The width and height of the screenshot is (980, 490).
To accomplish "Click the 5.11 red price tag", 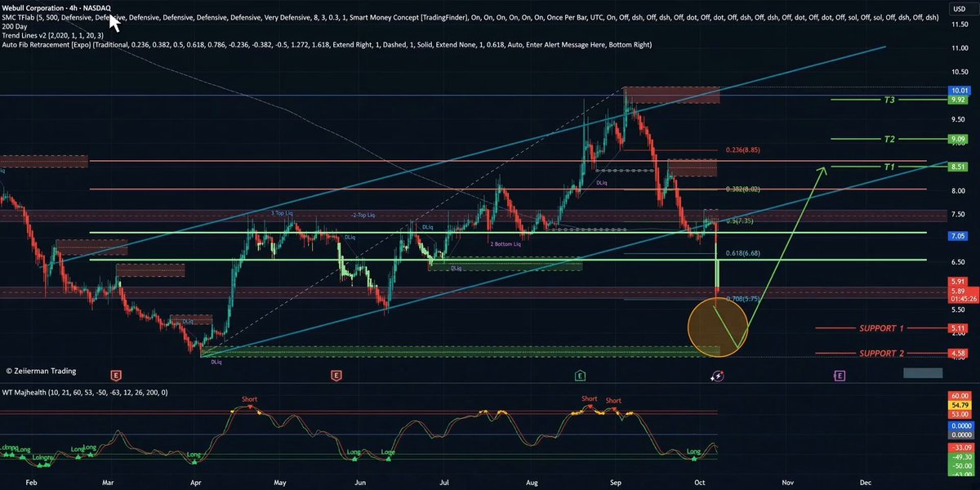I will (x=959, y=328).
